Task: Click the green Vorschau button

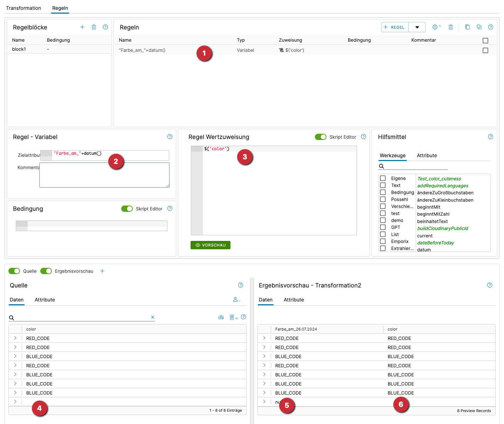Action: tap(210, 245)
